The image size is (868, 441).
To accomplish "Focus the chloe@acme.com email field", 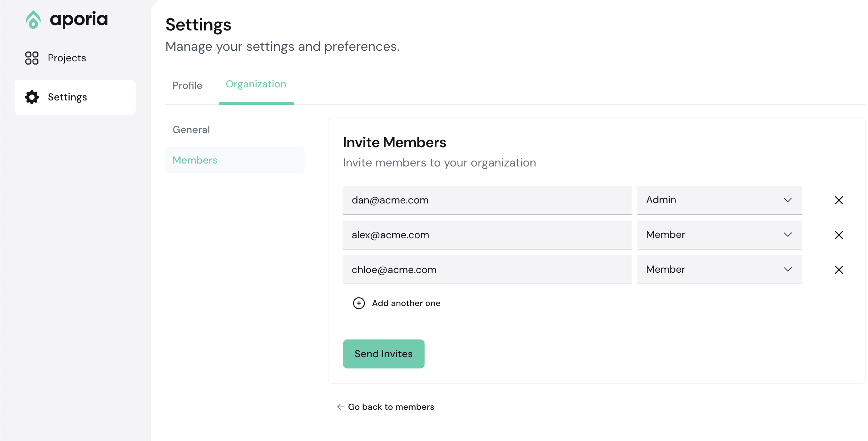I will point(487,270).
